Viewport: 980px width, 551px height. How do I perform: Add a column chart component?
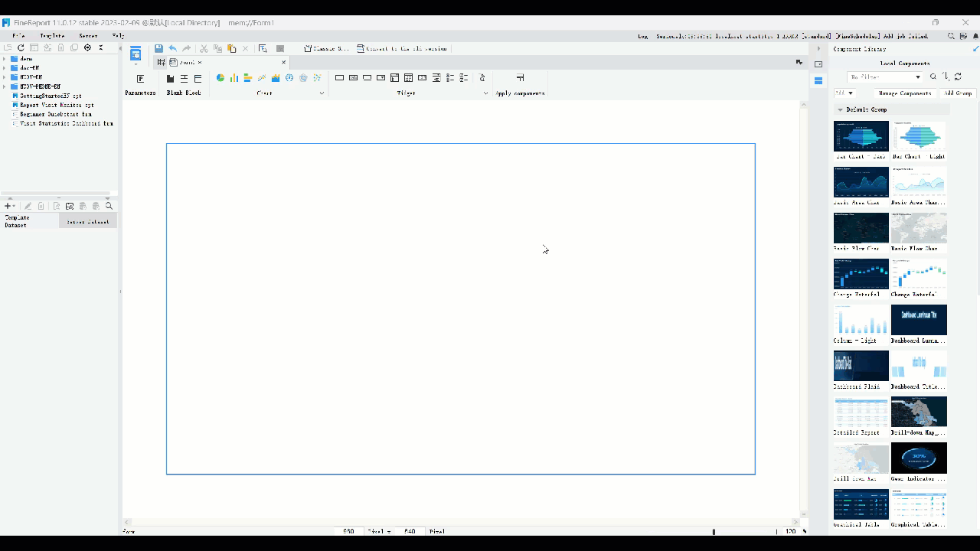point(234,78)
